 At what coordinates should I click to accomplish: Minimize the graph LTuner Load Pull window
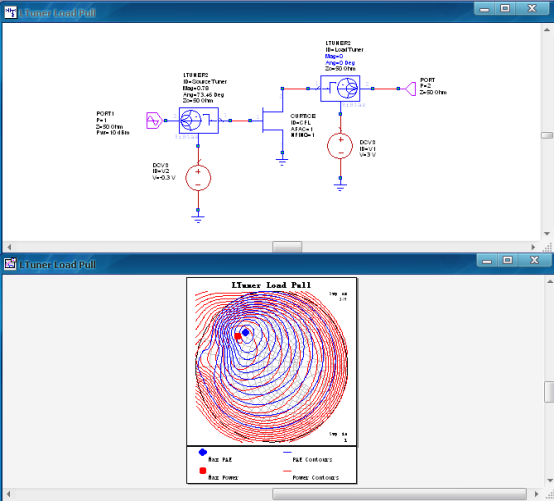[487, 260]
